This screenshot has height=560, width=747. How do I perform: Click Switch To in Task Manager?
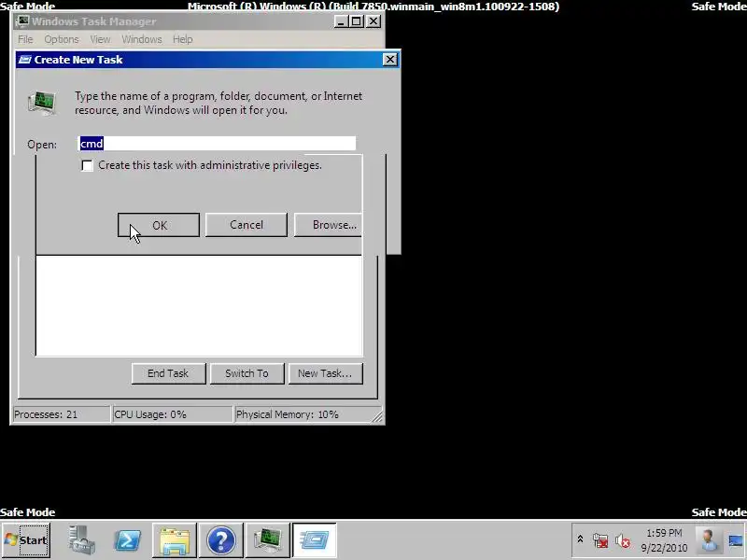247,373
